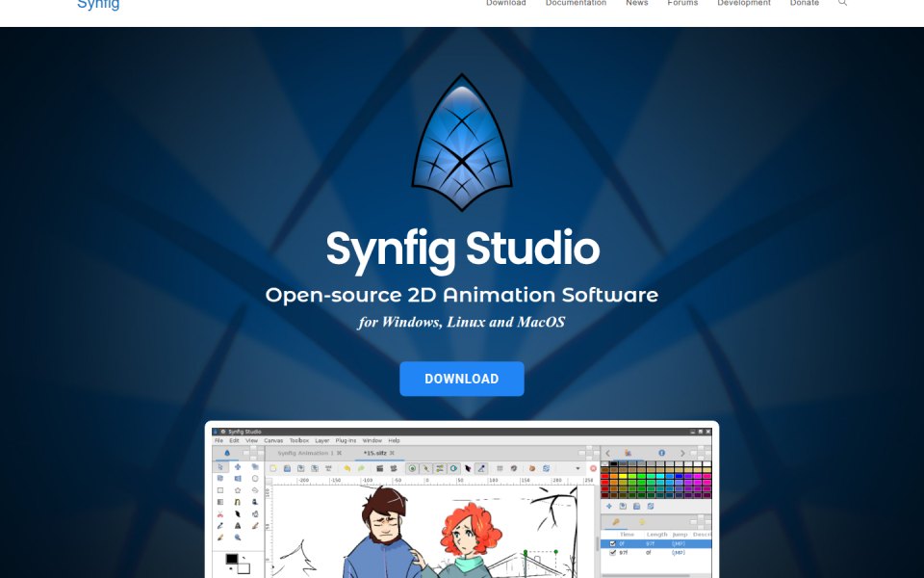This screenshot has width=924, height=578.
Task: Select the Star tool in toolbox
Action: (238, 490)
